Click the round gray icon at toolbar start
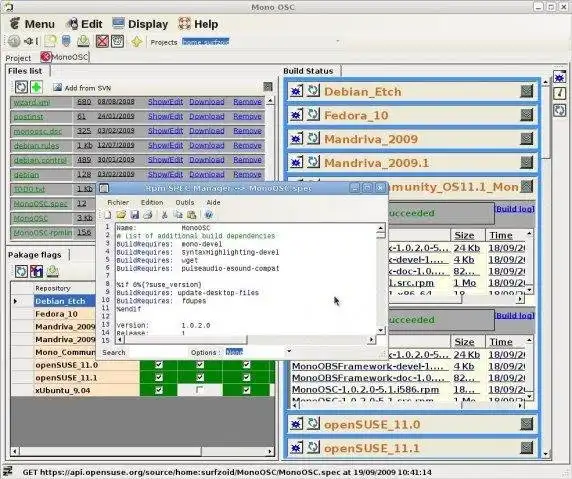This screenshot has width=572, height=479. click(14, 41)
